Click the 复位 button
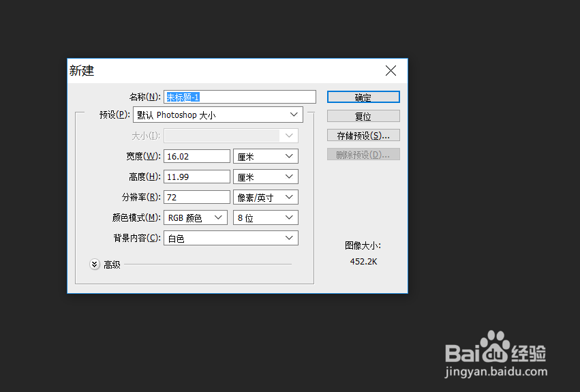Image resolution: width=580 pixels, height=392 pixels. pos(363,116)
